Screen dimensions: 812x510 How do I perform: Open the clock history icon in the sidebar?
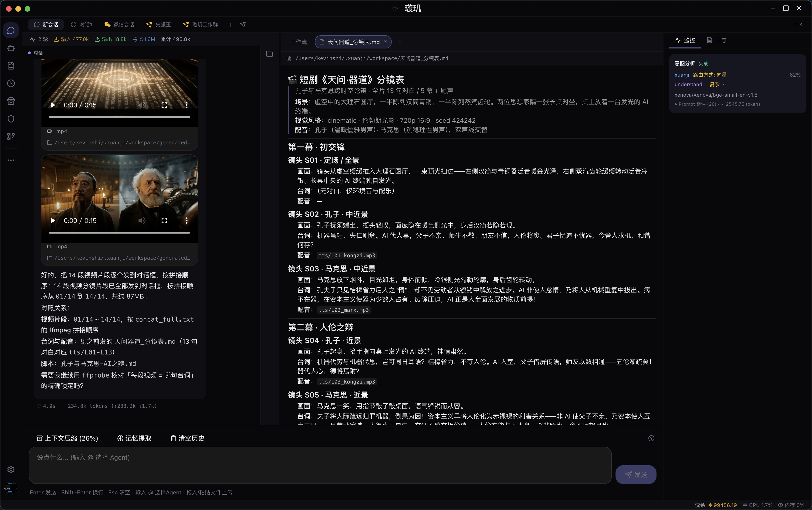click(x=11, y=83)
